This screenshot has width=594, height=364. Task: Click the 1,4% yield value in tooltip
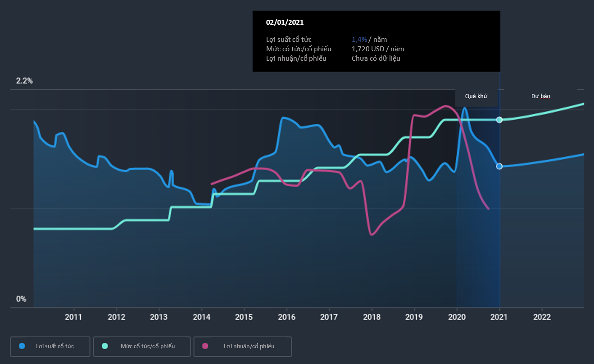click(x=359, y=40)
